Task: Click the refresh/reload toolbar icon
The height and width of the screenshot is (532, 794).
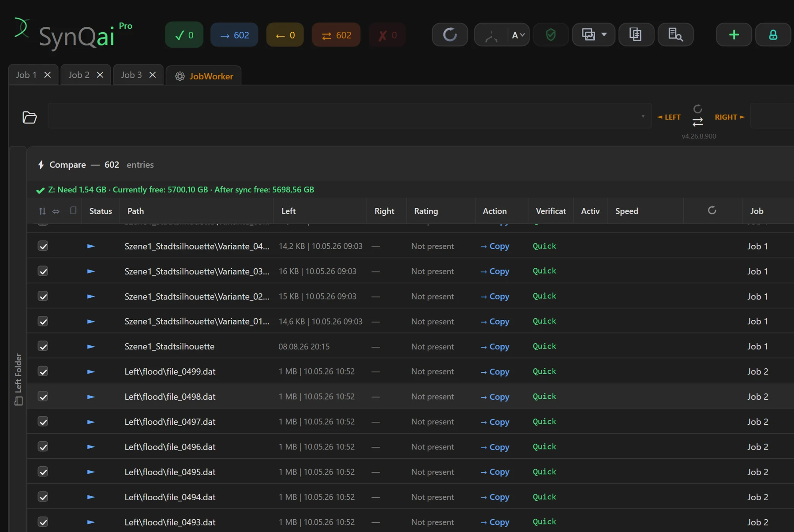Action: pos(449,34)
